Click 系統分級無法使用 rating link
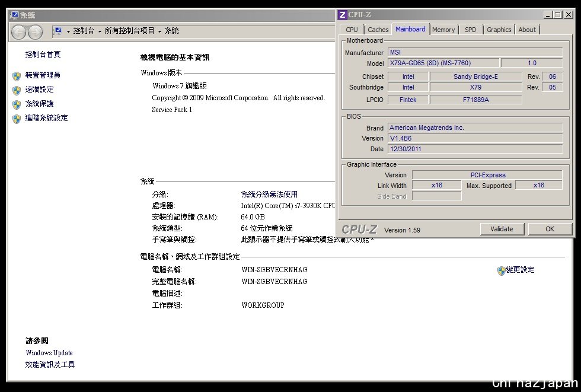 pyautogui.click(x=269, y=194)
